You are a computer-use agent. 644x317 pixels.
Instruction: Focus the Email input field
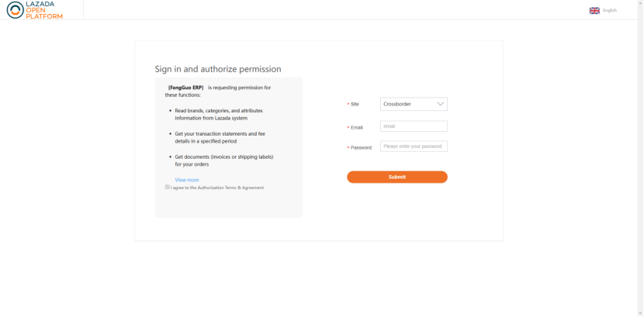click(414, 126)
